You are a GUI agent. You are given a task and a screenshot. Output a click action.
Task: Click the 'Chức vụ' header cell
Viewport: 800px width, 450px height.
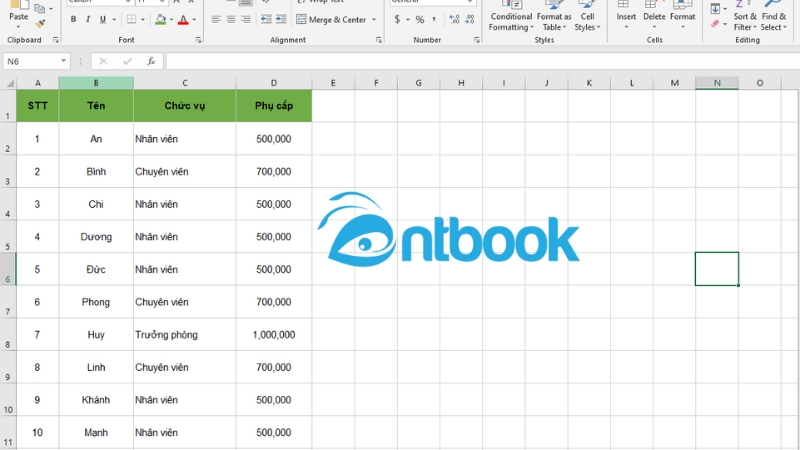click(x=185, y=106)
